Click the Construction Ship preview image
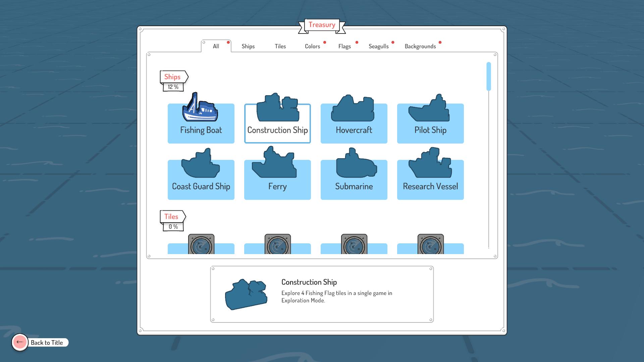The width and height of the screenshot is (644, 362). coord(246,294)
